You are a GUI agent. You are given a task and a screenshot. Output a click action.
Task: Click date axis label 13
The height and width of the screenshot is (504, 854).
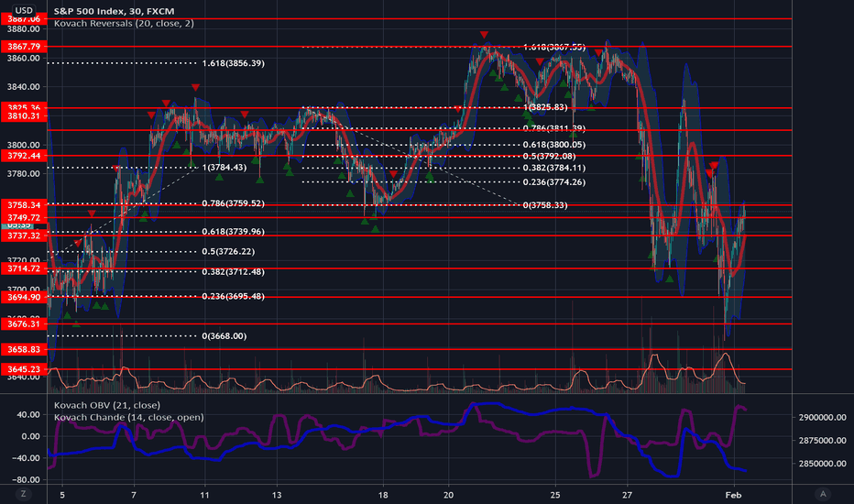[277, 495]
